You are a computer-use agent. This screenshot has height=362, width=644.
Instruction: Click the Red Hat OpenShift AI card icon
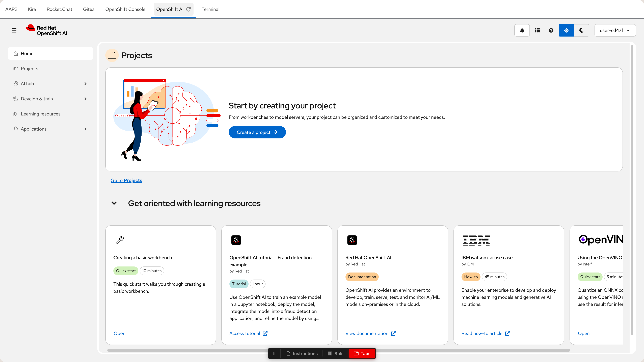point(352,240)
